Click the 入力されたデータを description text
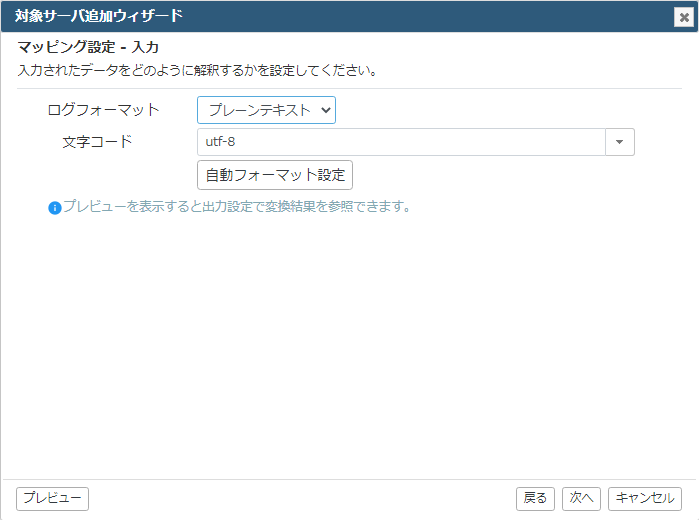 [x=197, y=70]
